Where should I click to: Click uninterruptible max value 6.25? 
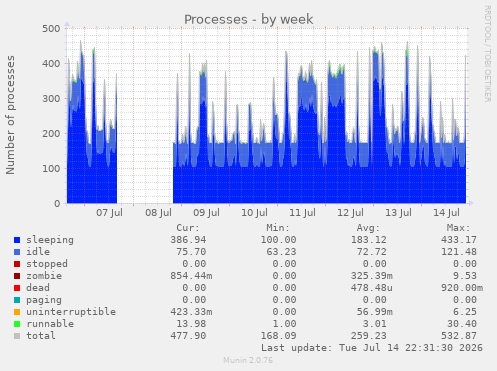tap(465, 312)
